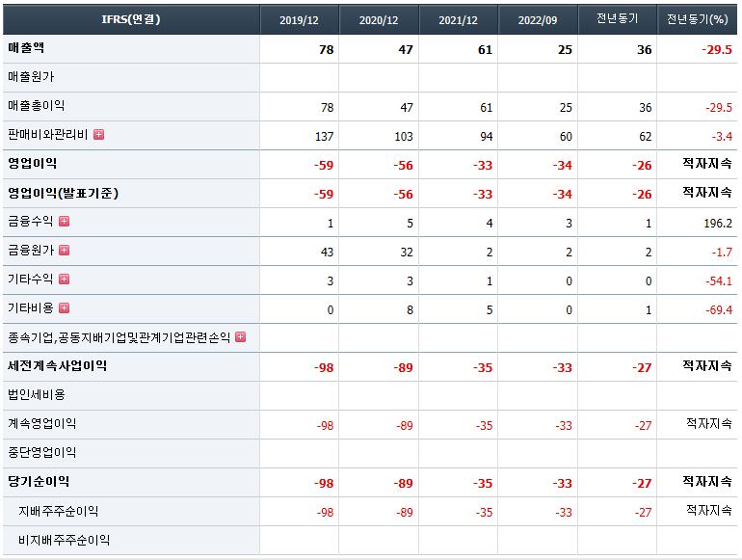Expand the 판매비와관리비 row plus icon
The height and width of the screenshot is (560, 742).
pyautogui.click(x=99, y=135)
